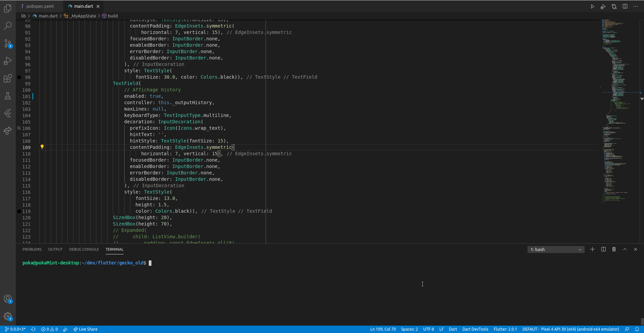Close the main.dart tab
The image size is (644, 333).
[x=98, y=6]
